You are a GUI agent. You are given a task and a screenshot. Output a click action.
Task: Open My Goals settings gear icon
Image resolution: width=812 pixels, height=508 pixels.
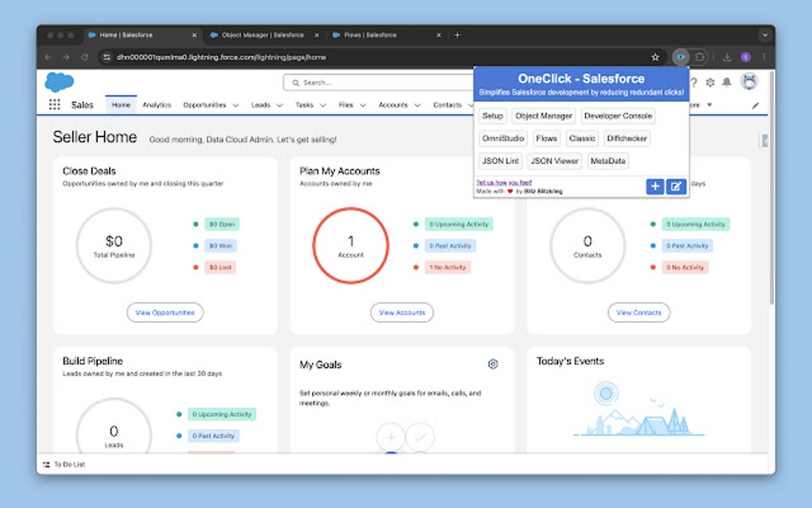493,365
